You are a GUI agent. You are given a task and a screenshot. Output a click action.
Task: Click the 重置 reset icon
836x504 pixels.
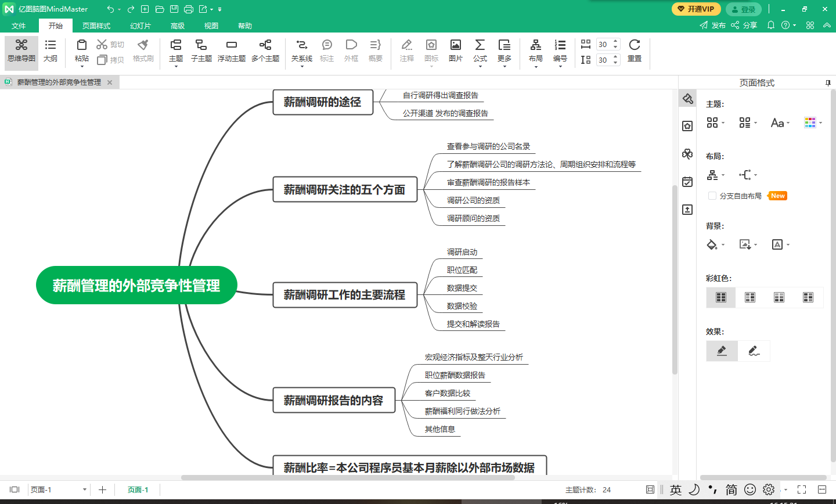pos(634,46)
